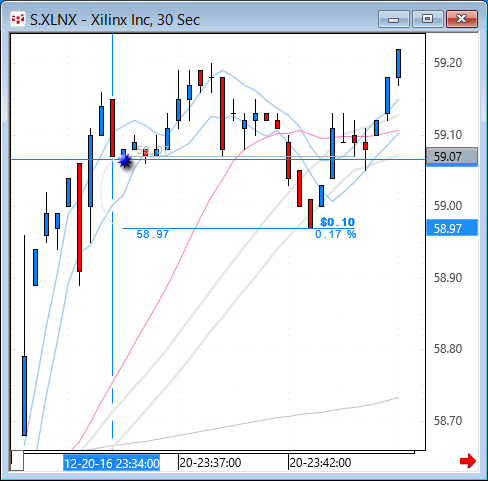Click the gray 59.07 price axis marker
Screen dimensions: 488x481
tap(452, 157)
